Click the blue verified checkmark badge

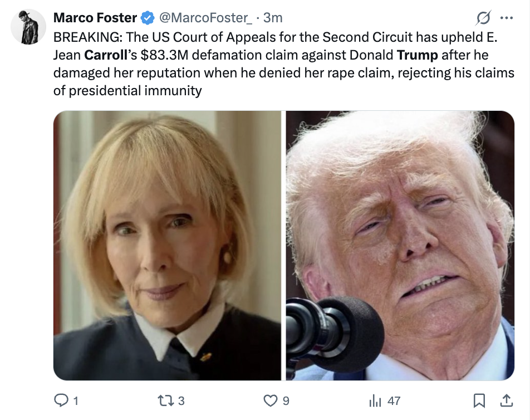[x=147, y=18]
